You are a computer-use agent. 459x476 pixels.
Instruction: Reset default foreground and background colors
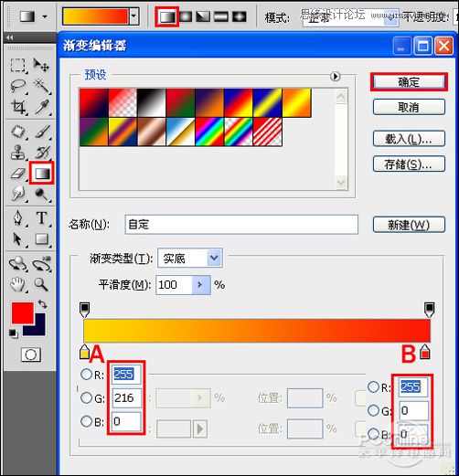pyautogui.click(x=13, y=333)
